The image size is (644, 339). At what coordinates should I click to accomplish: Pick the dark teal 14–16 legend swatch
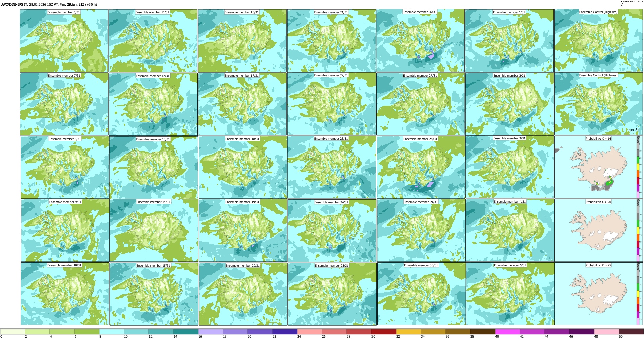[186, 332]
